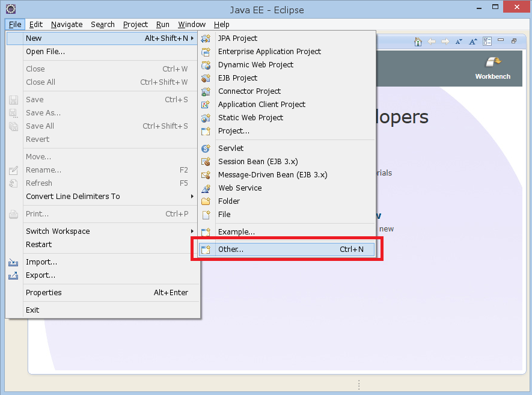
Task: Go to the Workbench
Action: [493, 68]
